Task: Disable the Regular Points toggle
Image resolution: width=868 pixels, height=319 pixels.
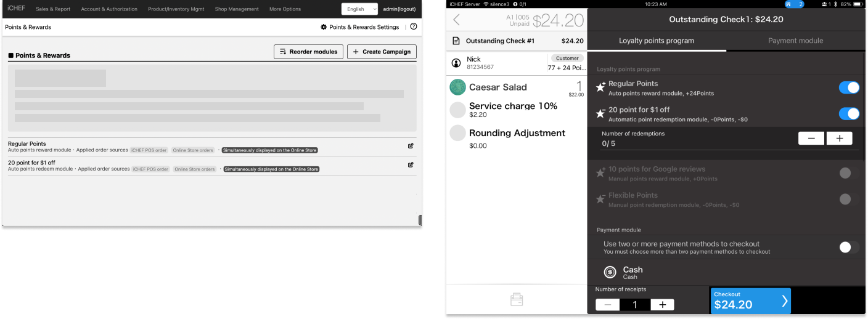Action: (849, 88)
